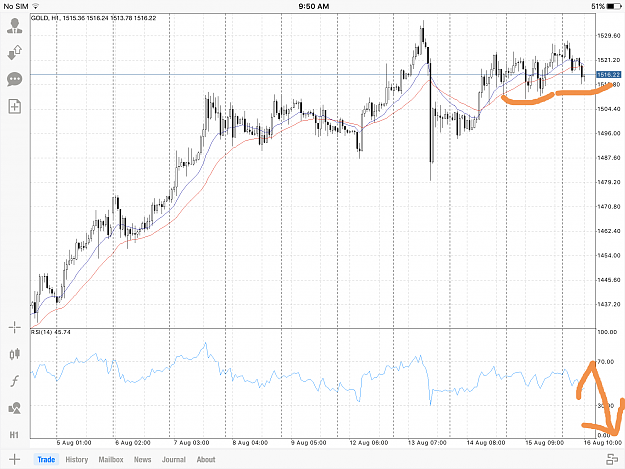
Task: Tap the new chart plus-page icon
Action: click(x=15, y=106)
